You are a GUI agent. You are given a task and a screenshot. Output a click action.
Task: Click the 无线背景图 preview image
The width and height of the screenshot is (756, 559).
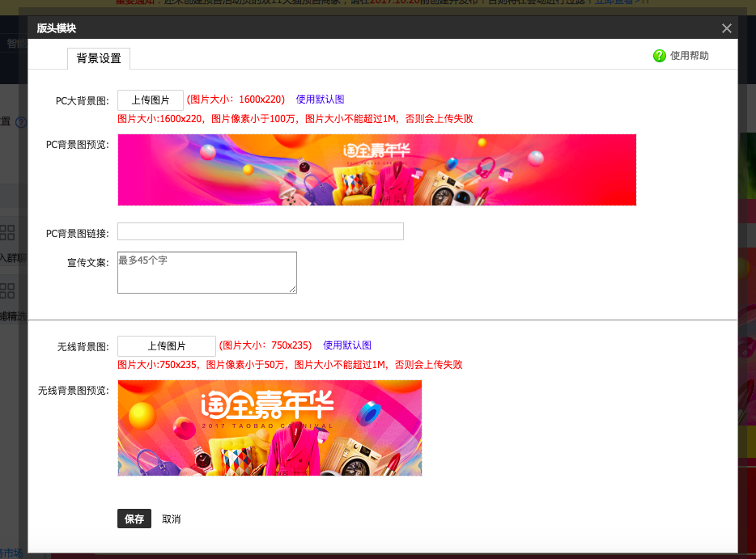click(270, 428)
